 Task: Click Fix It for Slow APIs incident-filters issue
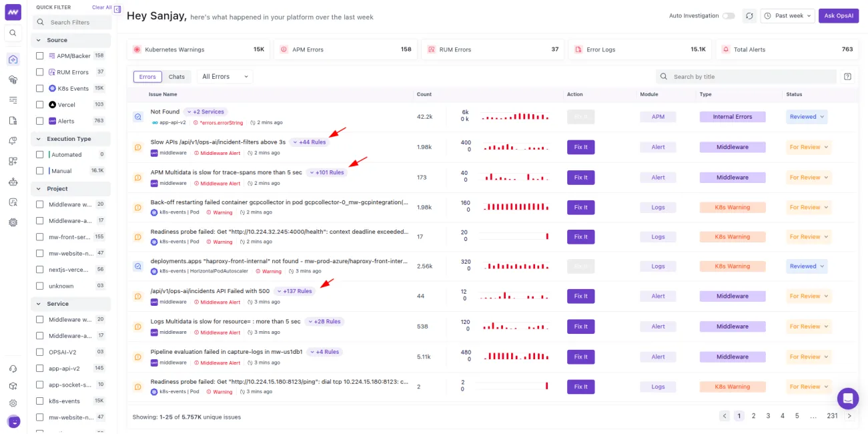[x=580, y=147]
